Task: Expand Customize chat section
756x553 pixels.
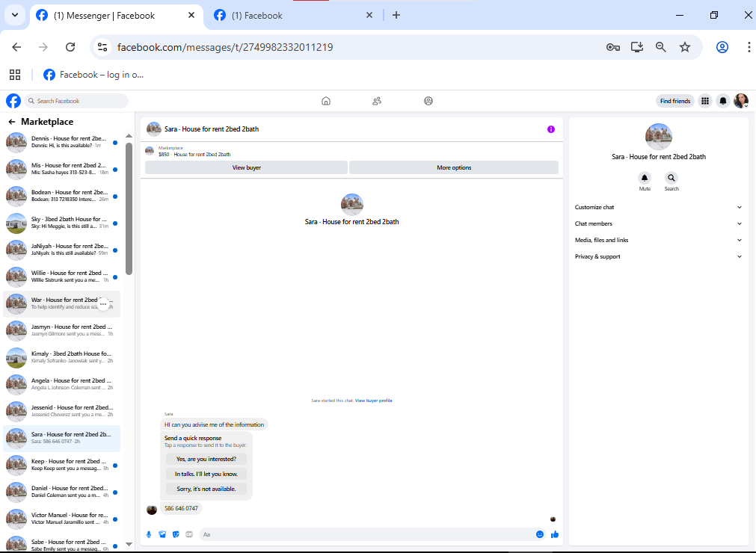Action: [x=658, y=207]
